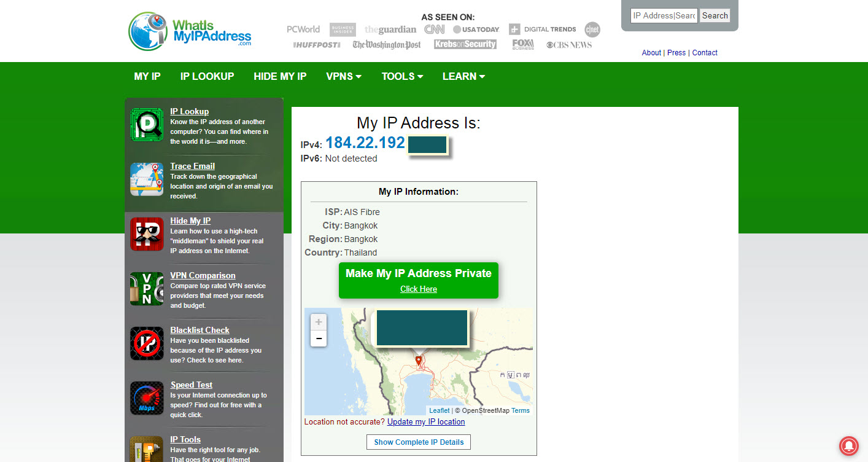Click the Washington Post logo
868x462 pixels.
(387, 45)
